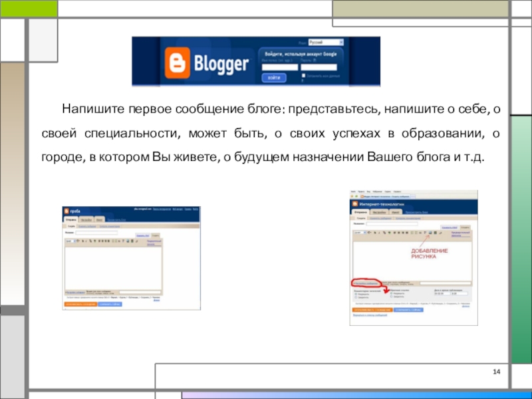Select the Макет tab in the проба screenshot
This screenshot has height=399, width=532.
click(99, 220)
